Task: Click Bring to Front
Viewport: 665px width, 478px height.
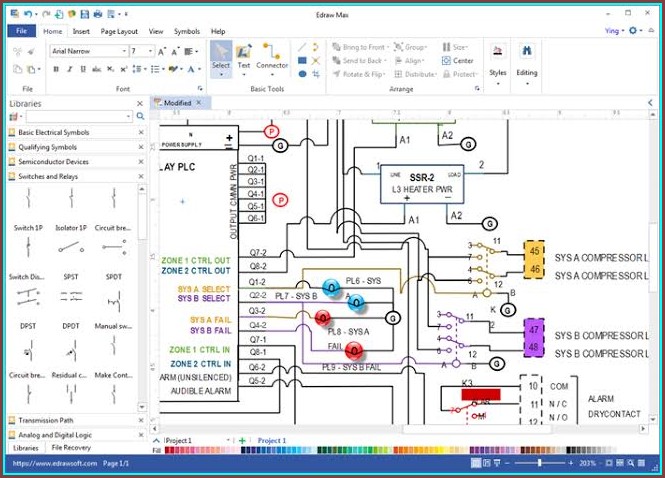Action: click(359, 47)
